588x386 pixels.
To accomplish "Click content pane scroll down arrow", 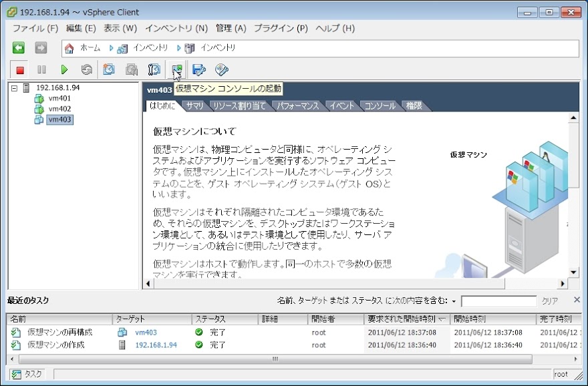I will (573, 273).
